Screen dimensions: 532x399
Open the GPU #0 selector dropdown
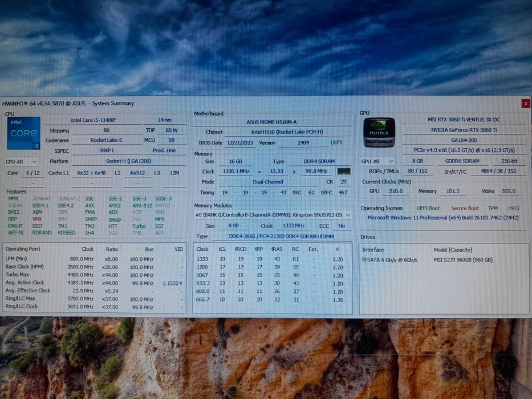click(377, 161)
